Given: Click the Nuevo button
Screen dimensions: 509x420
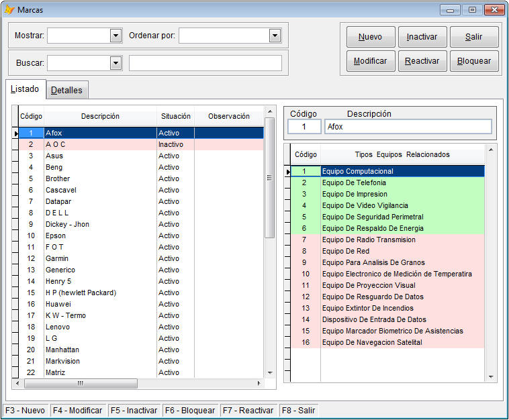Looking at the screenshot, I should (371, 37).
